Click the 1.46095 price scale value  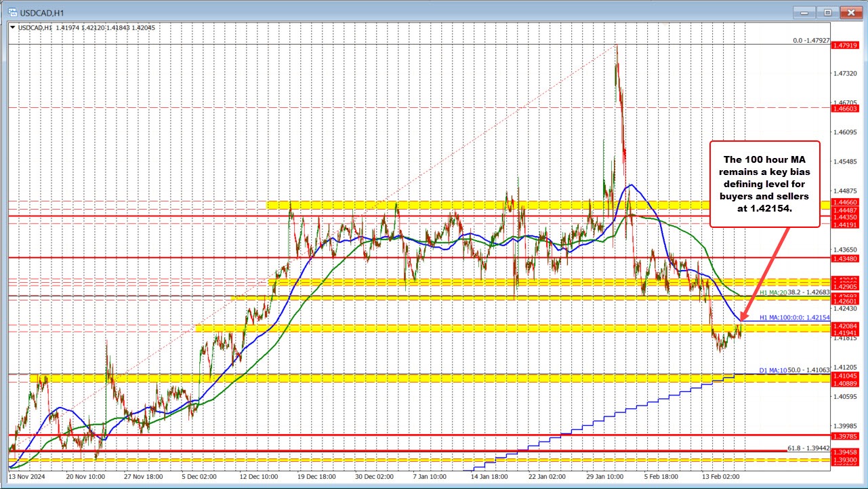point(845,132)
